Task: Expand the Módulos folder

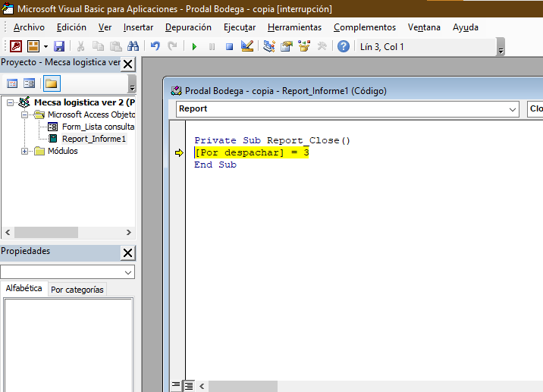Action: [24, 152]
